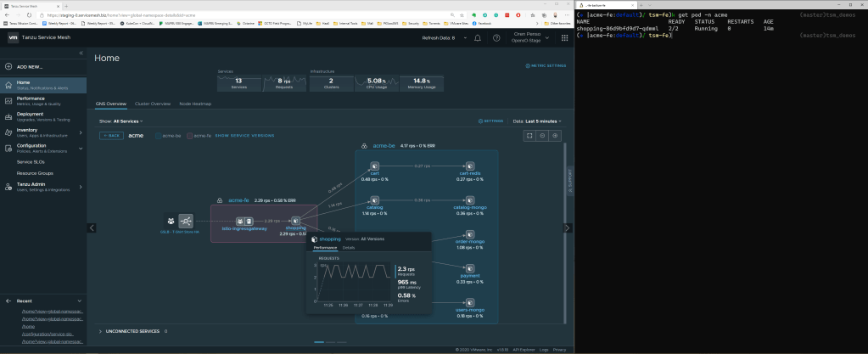Expand the Unconnected Services section
868x354 pixels.
pyautogui.click(x=101, y=331)
